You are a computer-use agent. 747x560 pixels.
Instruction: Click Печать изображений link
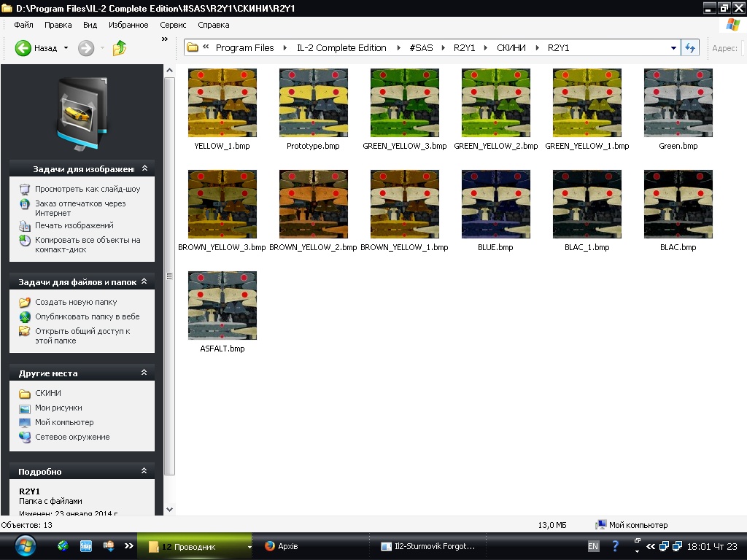(74, 226)
